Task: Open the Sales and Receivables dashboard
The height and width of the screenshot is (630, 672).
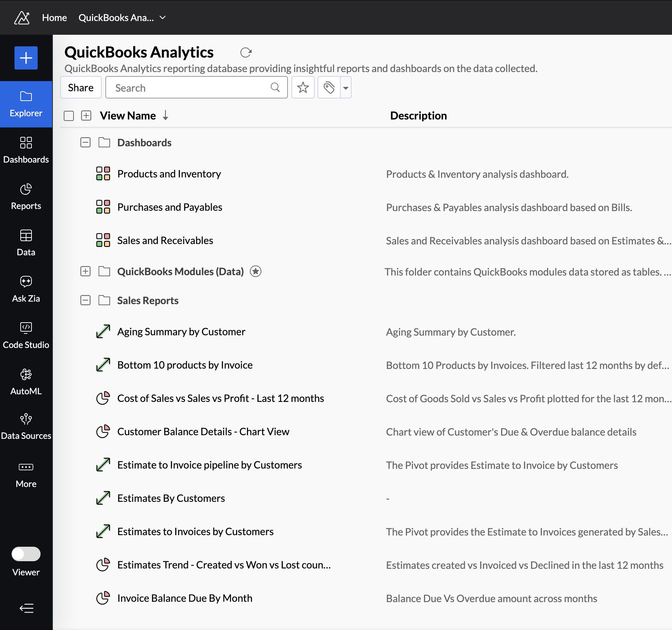Action: pyautogui.click(x=165, y=240)
